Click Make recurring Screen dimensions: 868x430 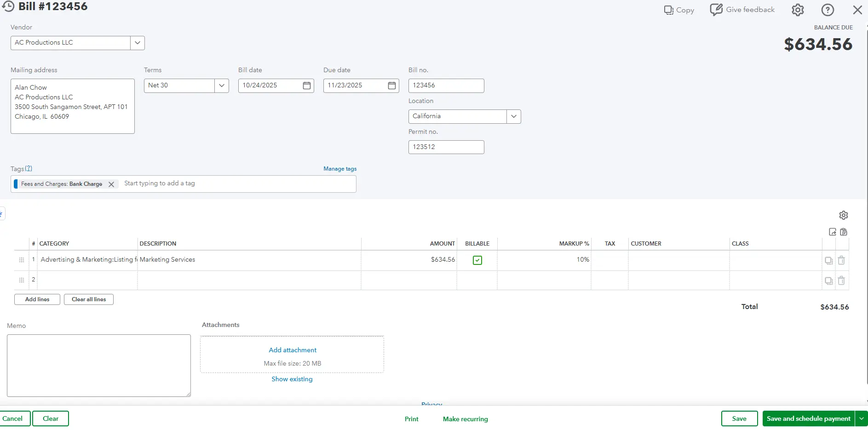pyautogui.click(x=465, y=419)
